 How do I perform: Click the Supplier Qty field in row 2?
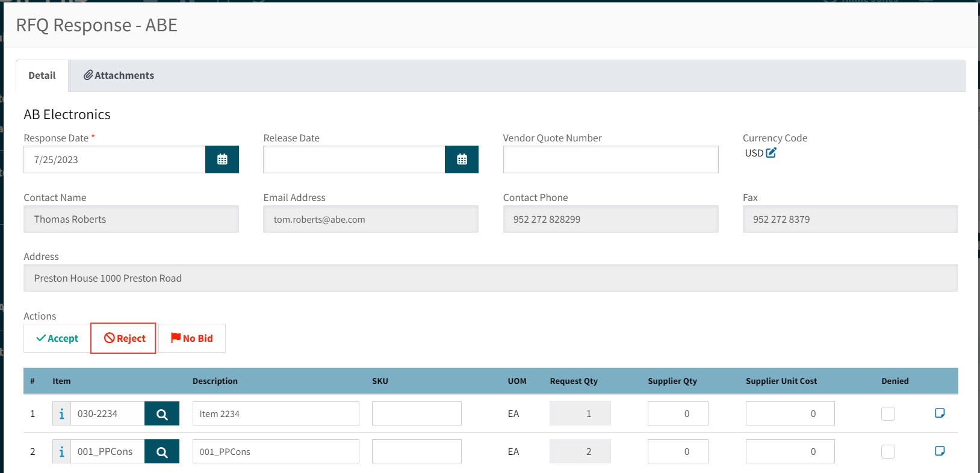[678, 452]
